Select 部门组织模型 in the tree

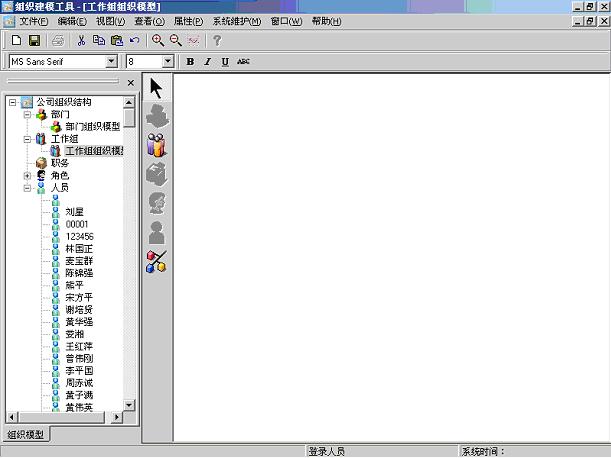(x=92, y=127)
